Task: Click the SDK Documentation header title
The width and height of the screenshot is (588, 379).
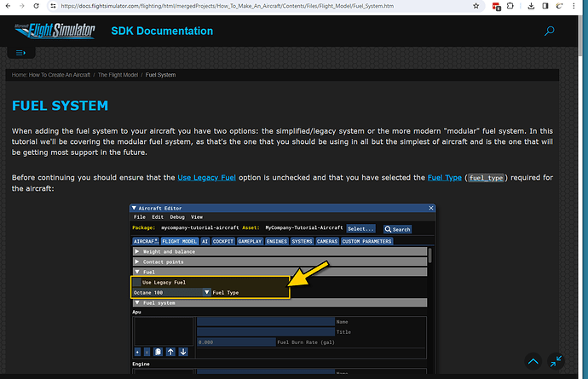Action: [x=162, y=31]
